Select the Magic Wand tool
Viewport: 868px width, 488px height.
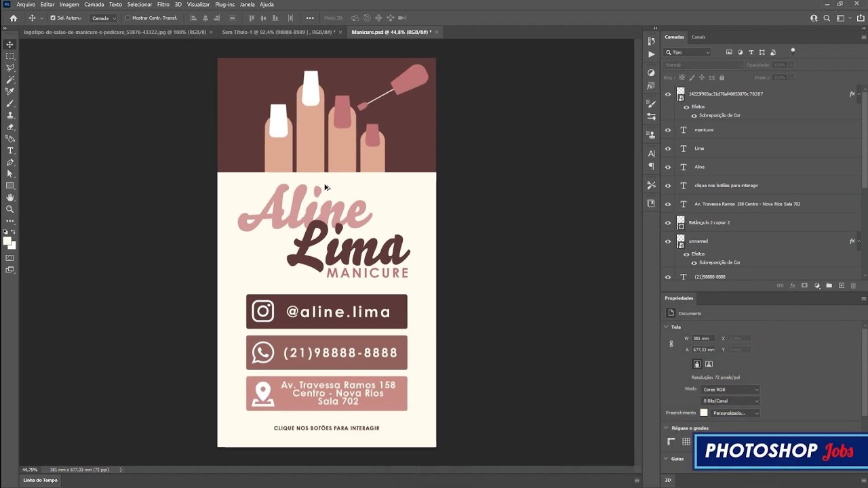[x=9, y=80]
